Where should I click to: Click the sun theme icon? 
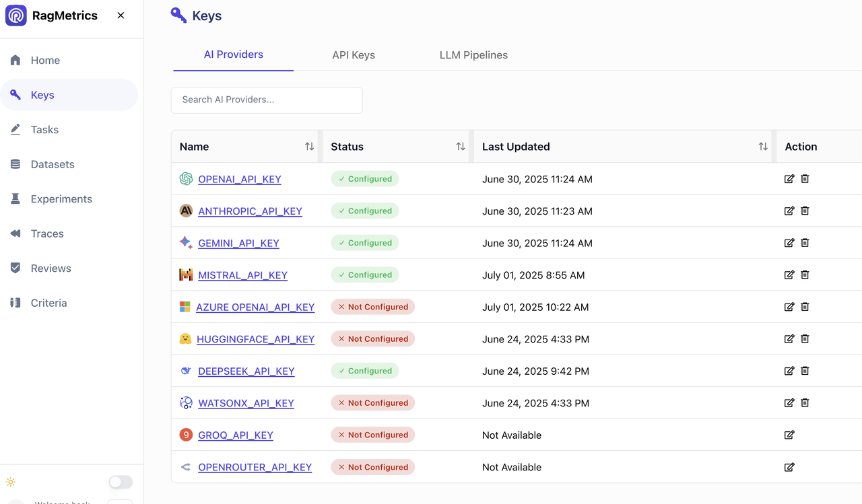(x=11, y=482)
